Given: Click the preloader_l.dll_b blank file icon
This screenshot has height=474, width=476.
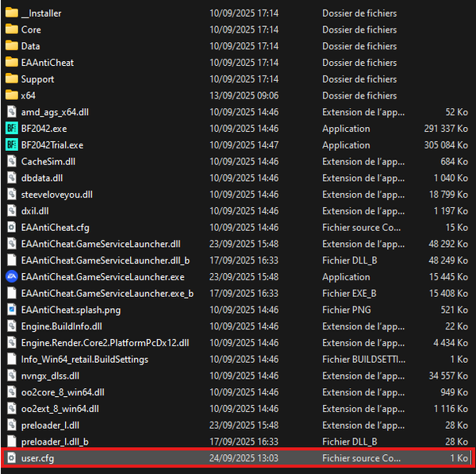Looking at the screenshot, I should (11, 441).
